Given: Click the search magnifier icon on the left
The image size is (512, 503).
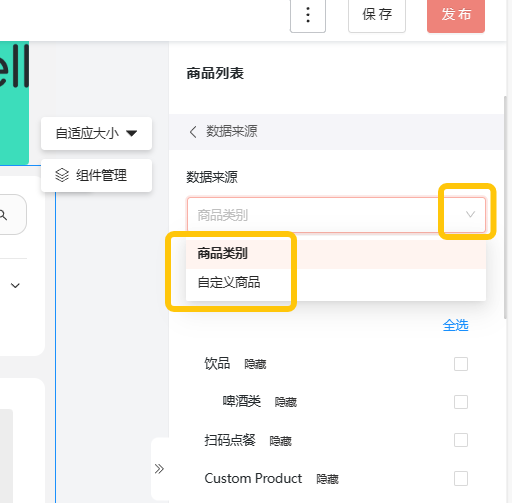Looking at the screenshot, I should [x=3, y=215].
